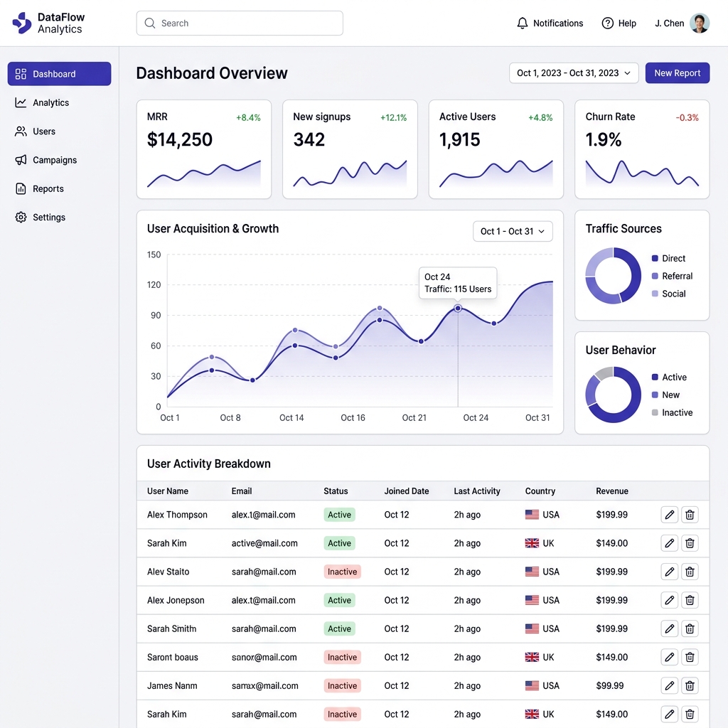The image size is (728, 728).
Task: Click the MRR metric card
Action: (204, 149)
